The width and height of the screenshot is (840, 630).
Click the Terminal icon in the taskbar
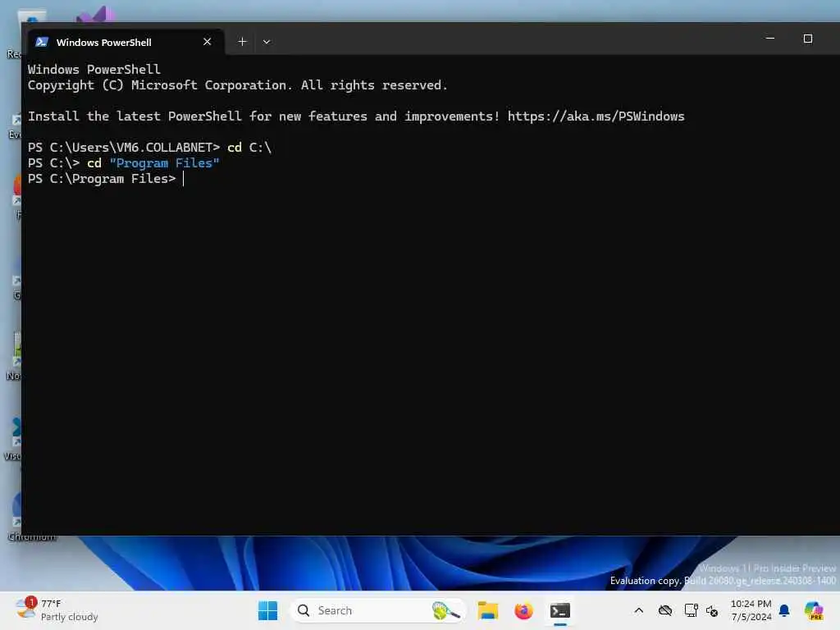pyautogui.click(x=560, y=610)
